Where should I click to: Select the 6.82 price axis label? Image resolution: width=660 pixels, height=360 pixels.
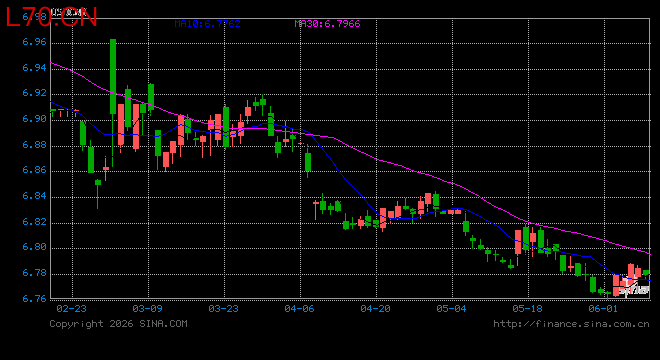[x=35, y=222]
